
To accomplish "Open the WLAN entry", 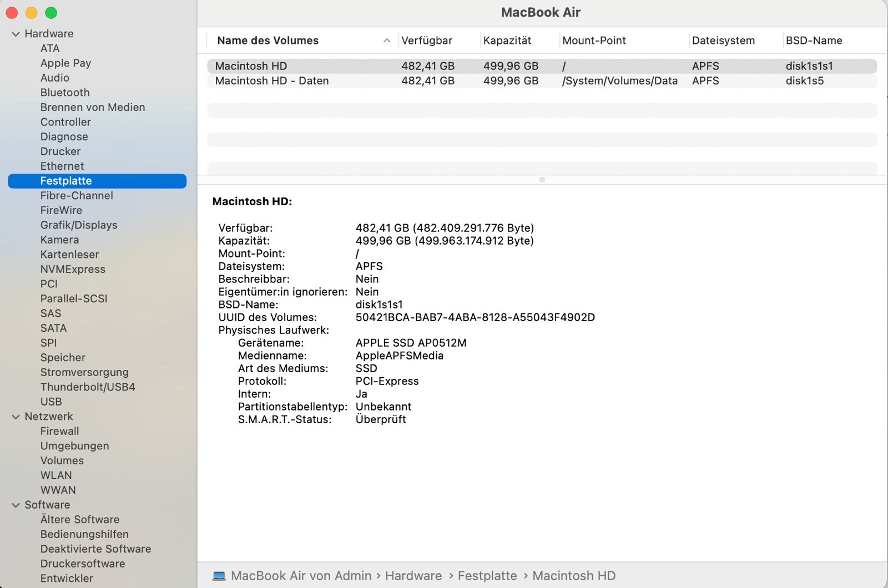I will click(x=56, y=475).
